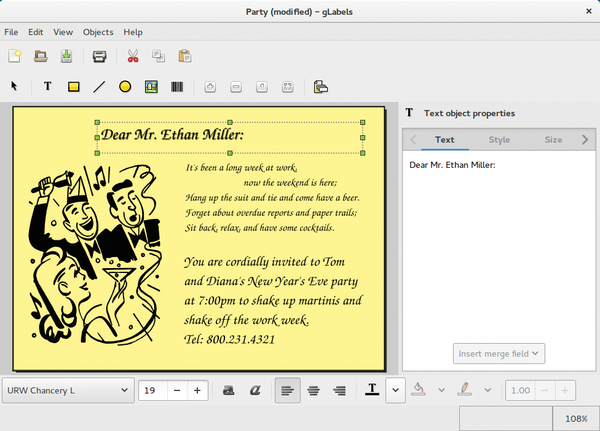The image size is (600, 431).
Task: Toggle italic text formatting
Action: point(255,390)
